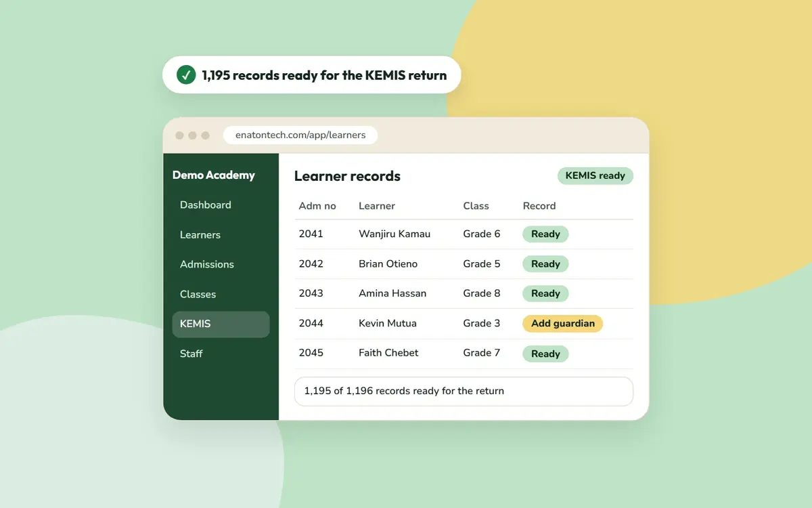Screen dimensions: 812x508
Task: Click the Grade 5 cell
Action: 482,263
